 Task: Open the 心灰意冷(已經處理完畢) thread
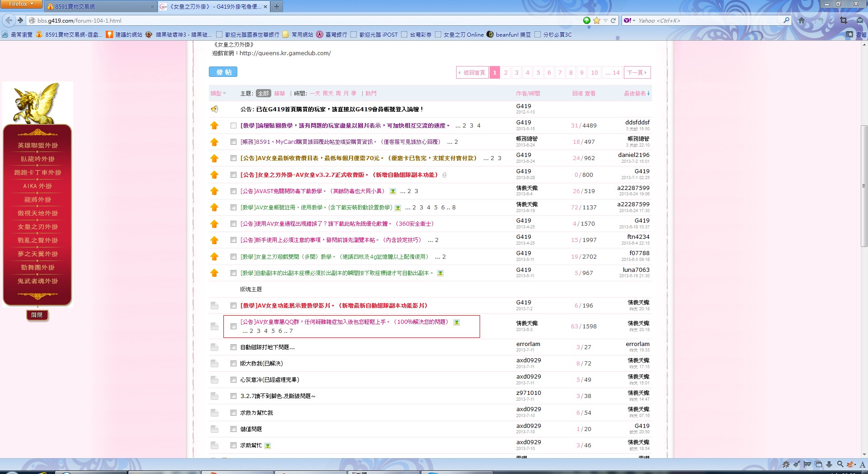coord(270,380)
